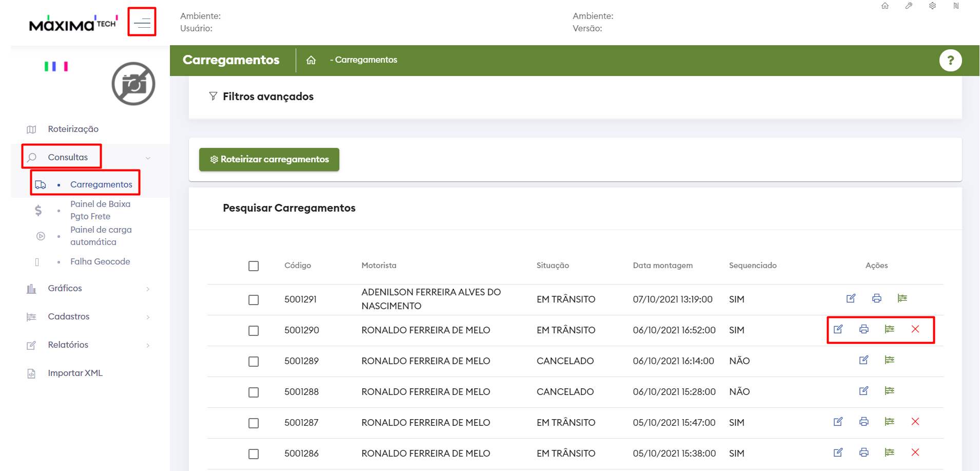This screenshot has width=980, height=471.
Task: Click the home icon in breadcrumb
Action: point(311,60)
